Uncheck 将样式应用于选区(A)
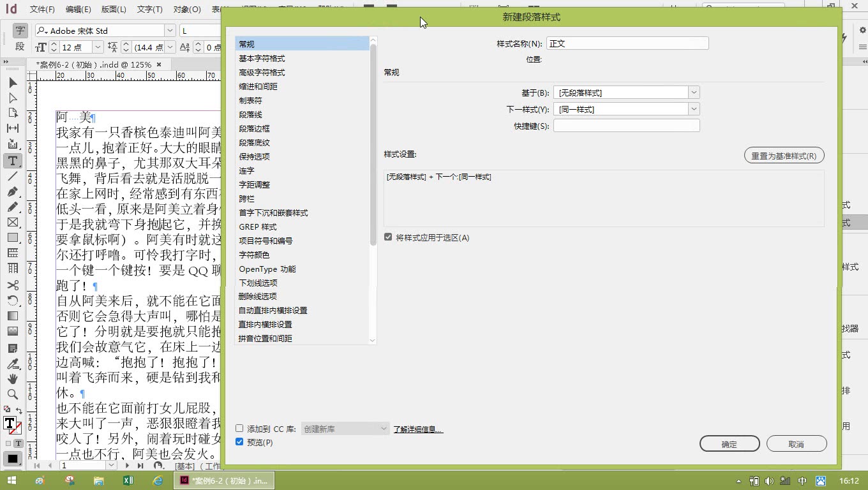868x490 pixels. click(x=388, y=236)
